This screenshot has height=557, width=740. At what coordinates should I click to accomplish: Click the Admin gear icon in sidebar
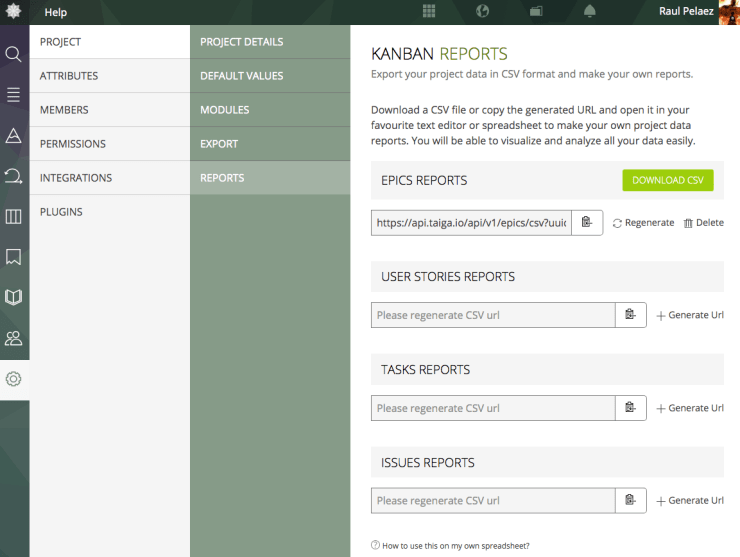coord(14,379)
